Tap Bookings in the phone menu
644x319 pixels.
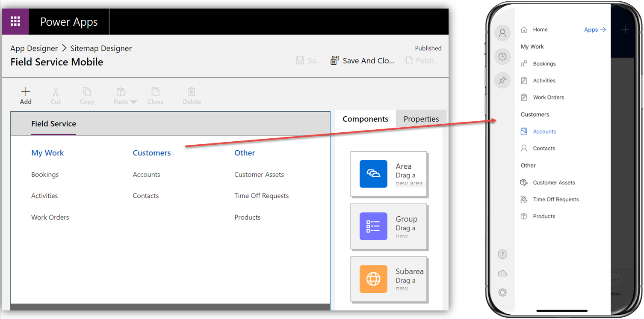pos(544,64)
